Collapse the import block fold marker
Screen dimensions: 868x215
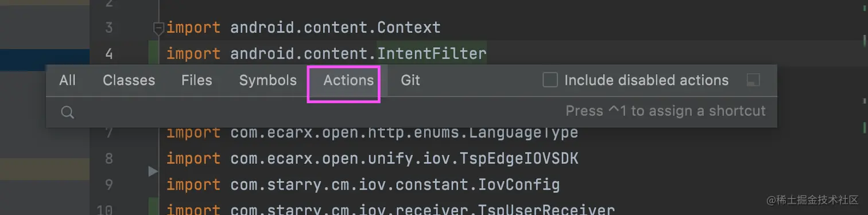click(158, 27)
